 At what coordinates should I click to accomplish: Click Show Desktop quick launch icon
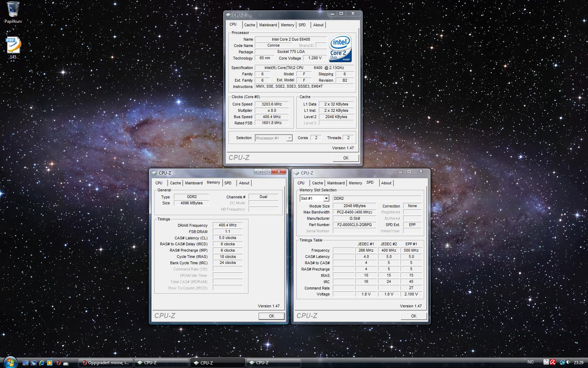click(x=26, y=363)
